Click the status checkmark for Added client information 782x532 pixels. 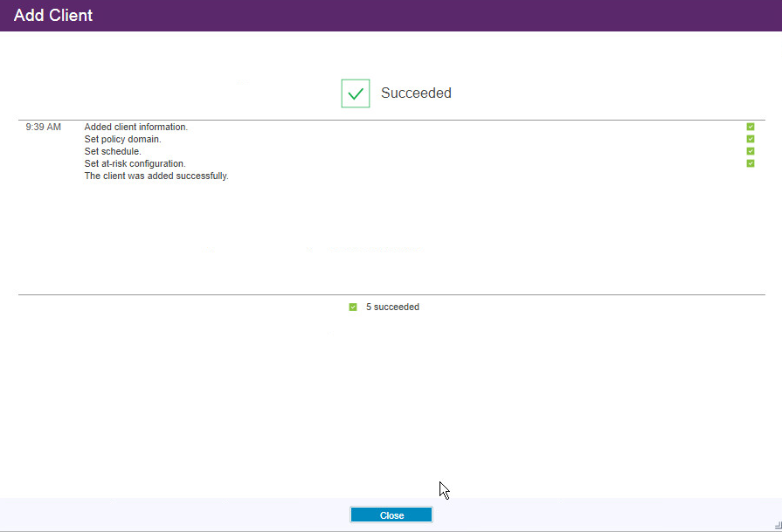click(750, 127)
